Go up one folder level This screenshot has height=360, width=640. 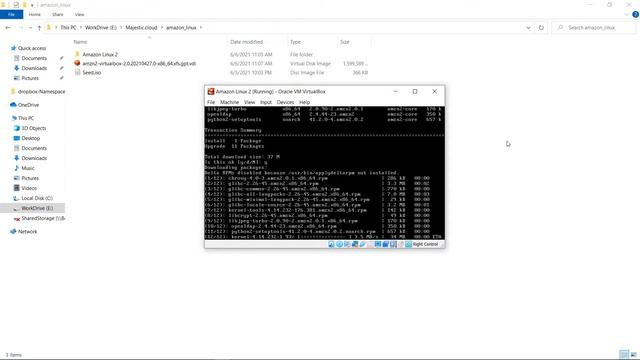(x=39, y=27)
